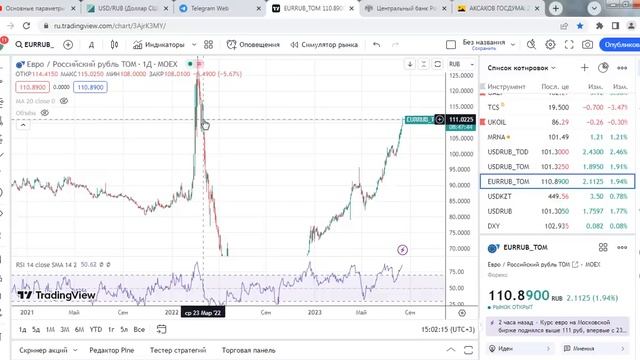Screen dimensions: 640x360
Task: Select the Все time range
Action: point(139,329)
